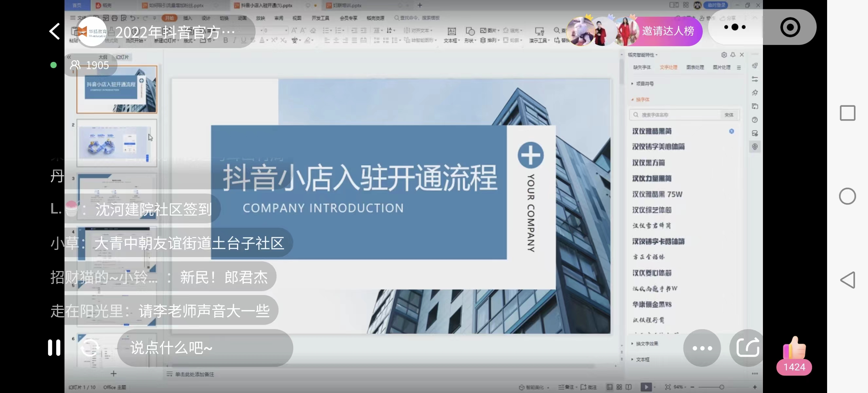
Task: Choose font 汉仪雅酷黑 75W
Action: click(x=657, y=194)
